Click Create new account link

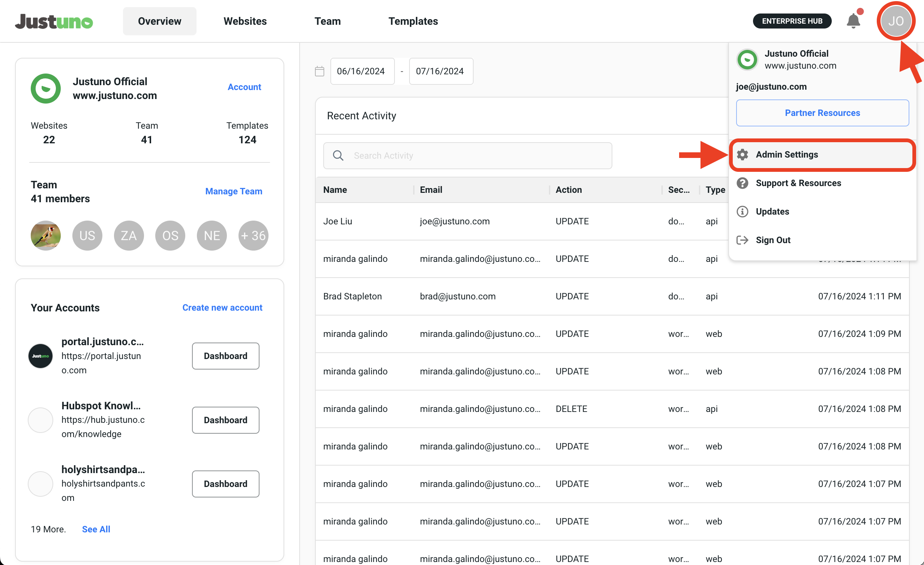222,308
